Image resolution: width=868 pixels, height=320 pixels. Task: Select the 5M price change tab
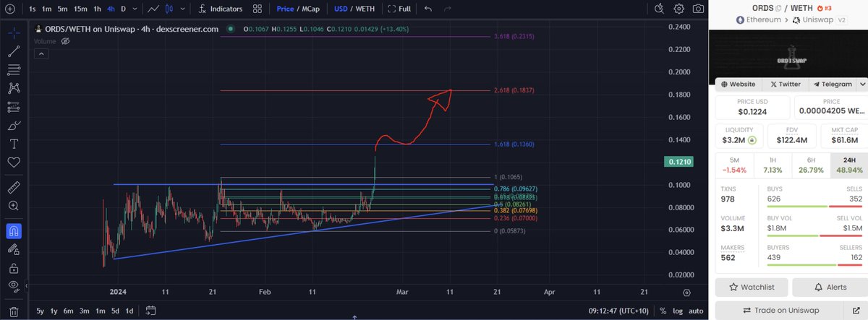[x=733, y=165]
